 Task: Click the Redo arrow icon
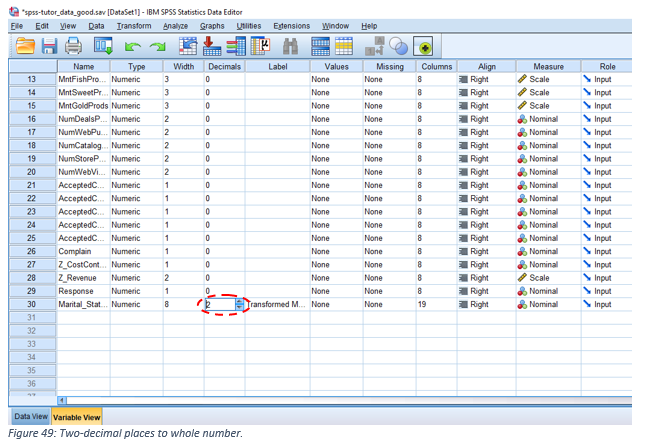[x=154, y=46]
